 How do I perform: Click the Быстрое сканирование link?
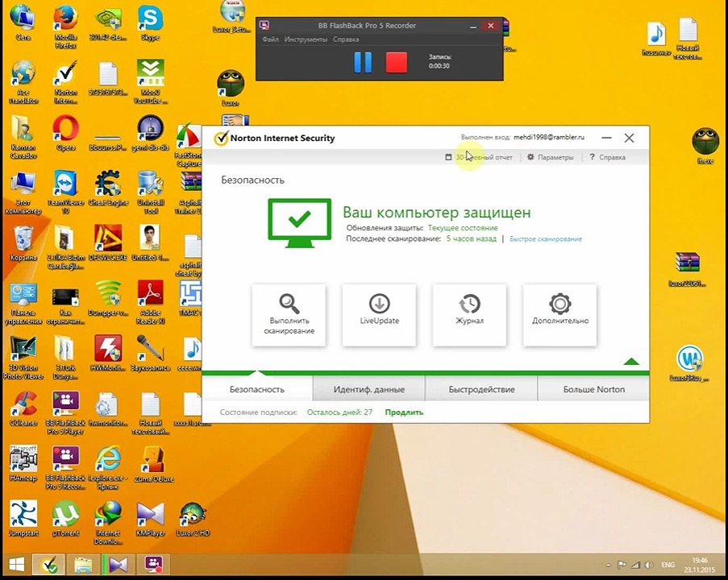[x=546, y=239]
